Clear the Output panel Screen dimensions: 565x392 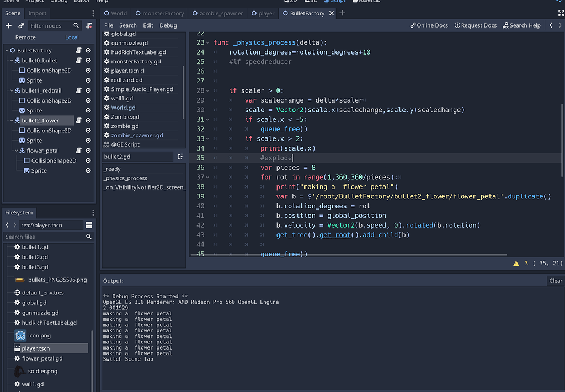tap(555, 281)
